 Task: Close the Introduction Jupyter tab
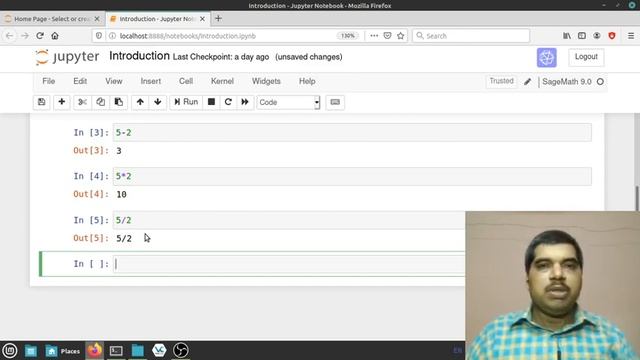coord(202,19)
